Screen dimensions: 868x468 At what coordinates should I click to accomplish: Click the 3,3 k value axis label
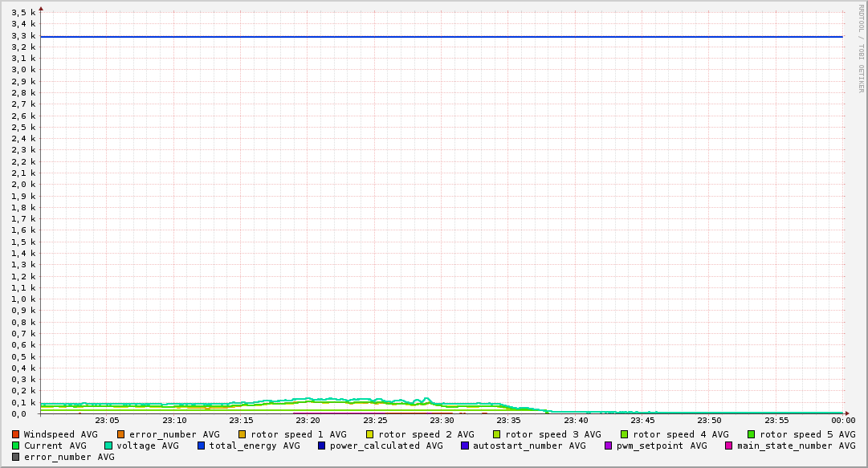23,35
